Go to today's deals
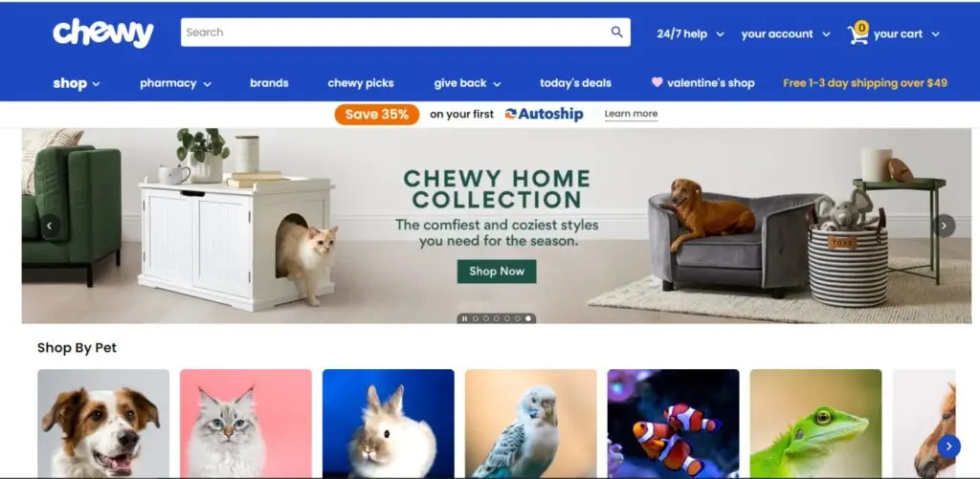Image resolution: width=980 pixels, height=479 pixels. (575, 83)
